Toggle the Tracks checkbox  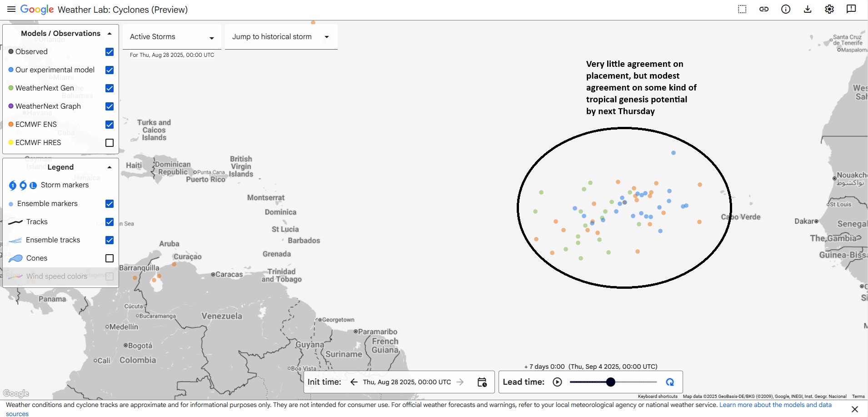[x=110, y=222]
